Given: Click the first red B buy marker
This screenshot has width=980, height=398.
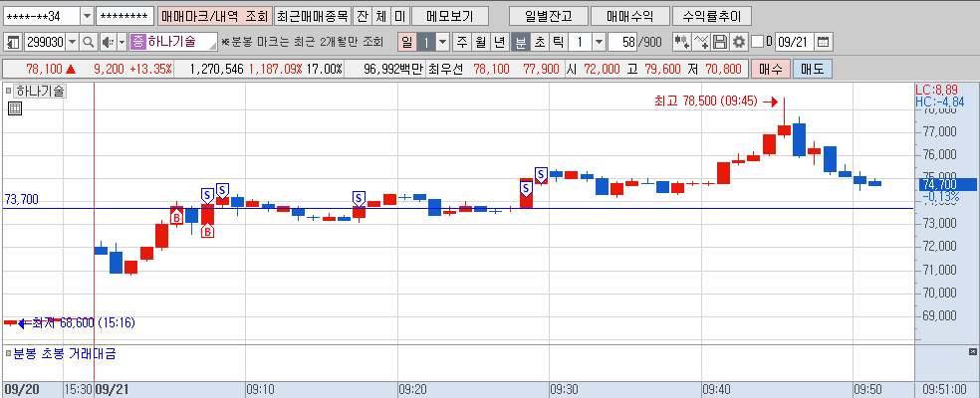Looking at the screenshot, I should click(x=177, y=218).
